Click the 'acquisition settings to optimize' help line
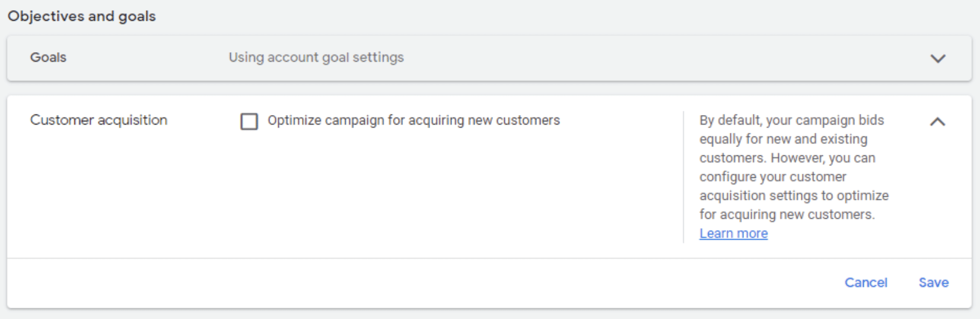The height and width of the screenshot is (319, 980). tap(794, 196)
